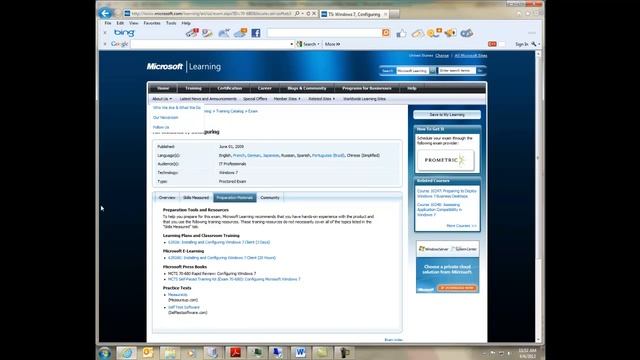
Task: Click the Windows Start orb
Action: 104,353
